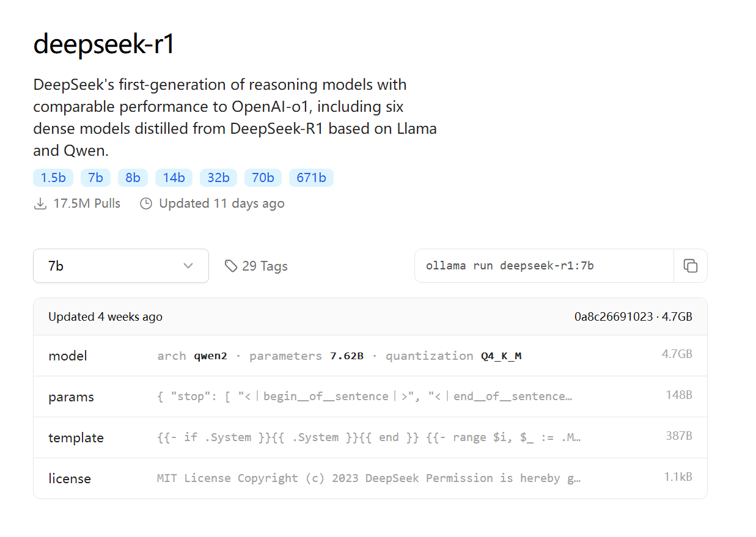Select the 32b parameter tag

point(218,177)
